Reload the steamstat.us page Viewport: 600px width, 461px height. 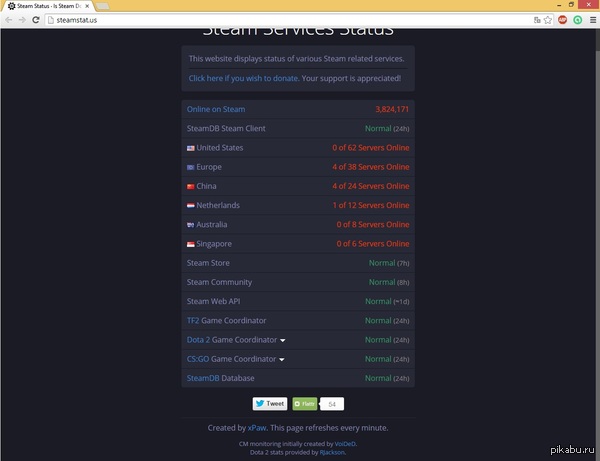coord(36,20)
